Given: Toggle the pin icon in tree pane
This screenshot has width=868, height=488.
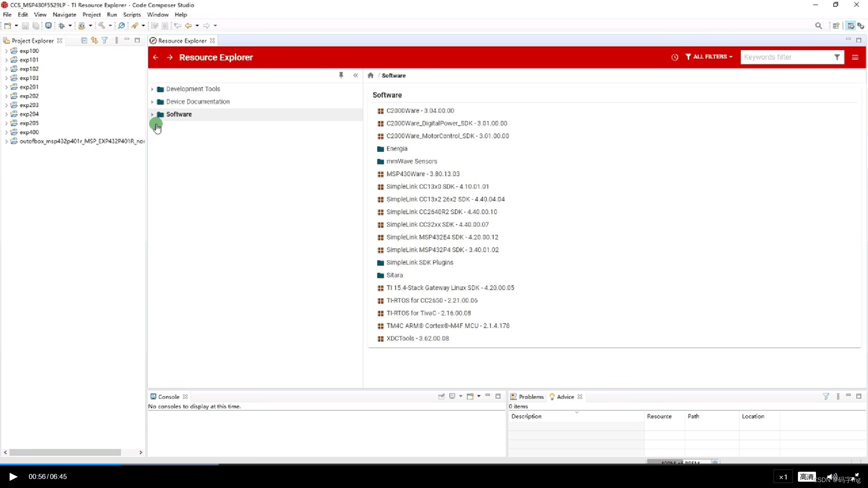Looking at the screenshot, I should [341, 75].
